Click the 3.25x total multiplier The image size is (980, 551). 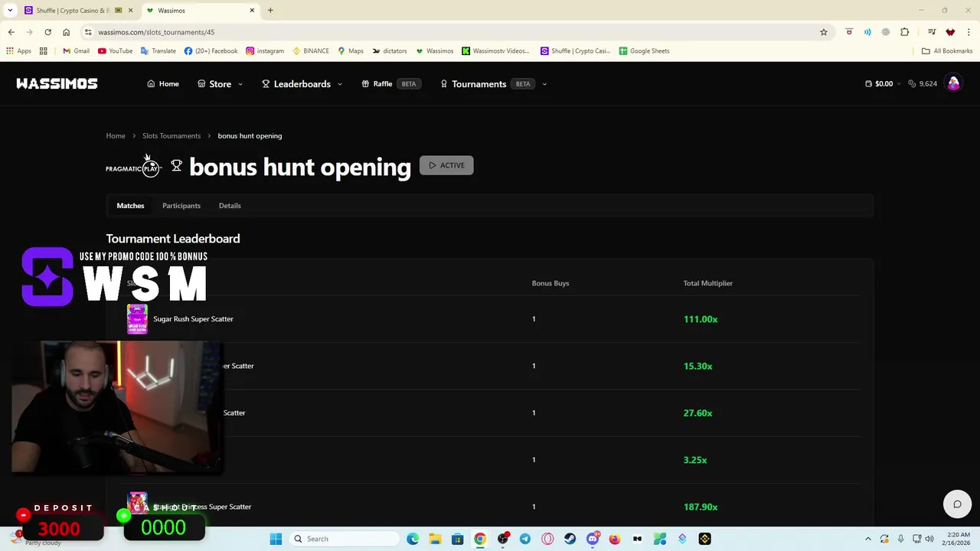[695, 460]
